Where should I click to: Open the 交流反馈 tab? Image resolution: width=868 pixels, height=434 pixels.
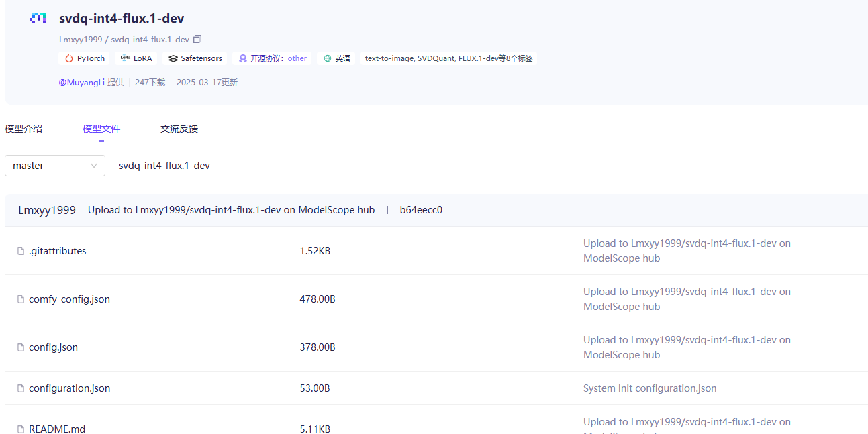pos(179,129)
